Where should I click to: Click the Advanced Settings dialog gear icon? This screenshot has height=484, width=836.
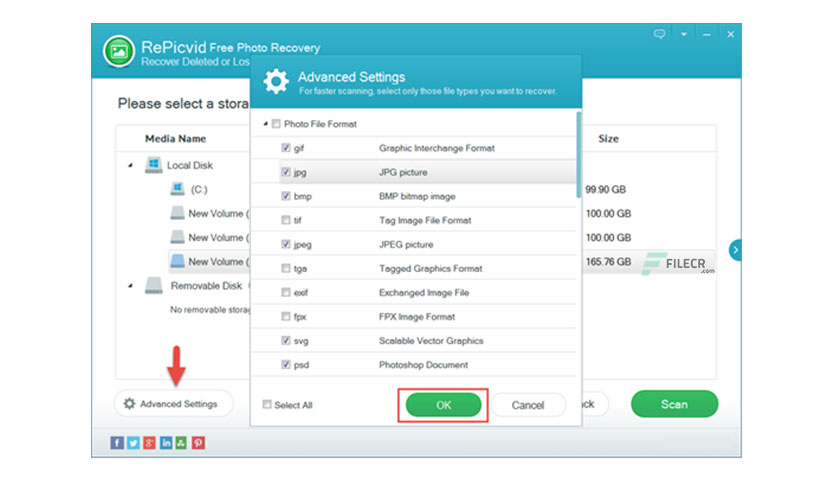pos(276,81)
